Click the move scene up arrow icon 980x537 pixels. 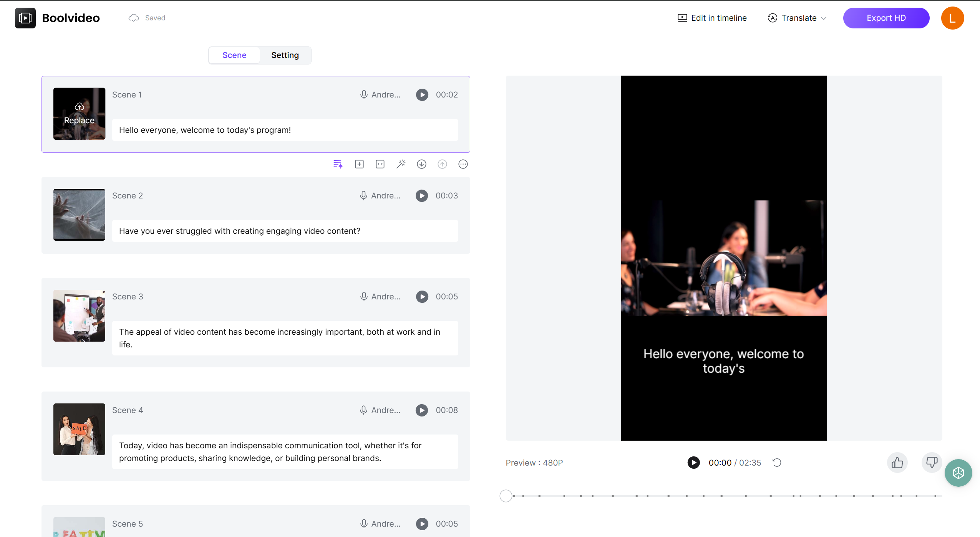(442, 164)
